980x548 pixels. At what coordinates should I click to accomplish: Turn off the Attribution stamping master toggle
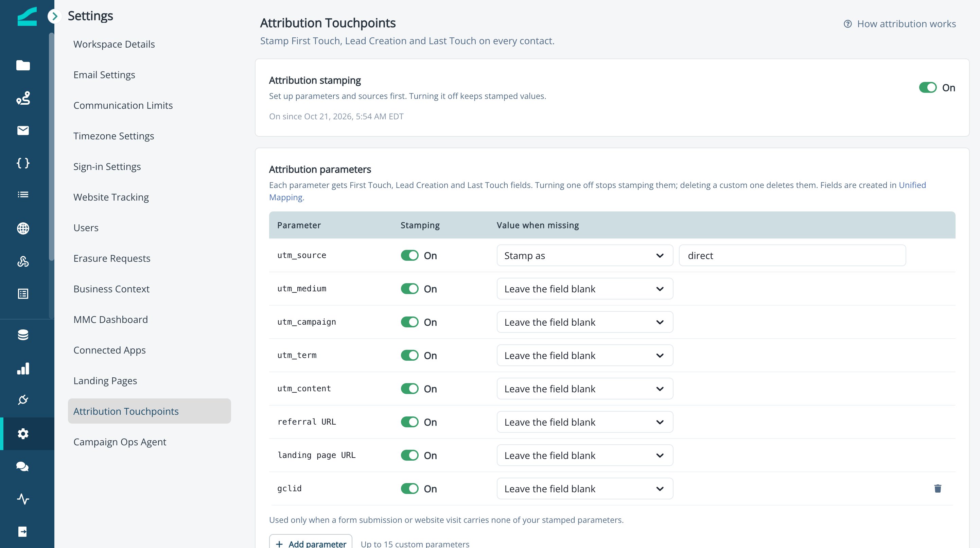pyautogui.click(x=928, y=87)
